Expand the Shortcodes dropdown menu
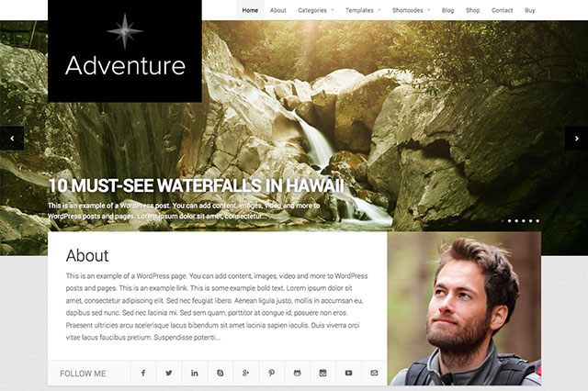This screenshot has width=588, height=391. [x=412, y=10]
